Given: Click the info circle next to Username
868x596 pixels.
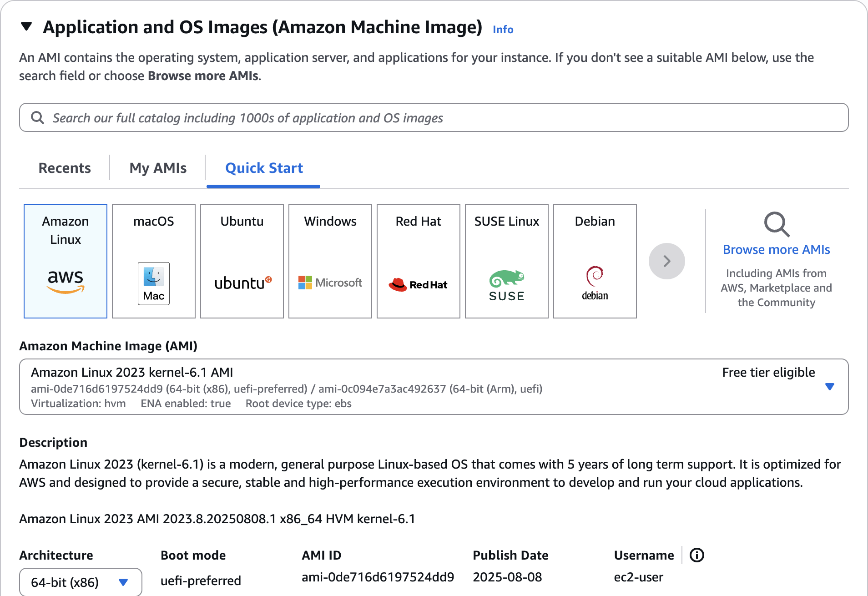Looking at the screenshot, I should pos(697,555).
